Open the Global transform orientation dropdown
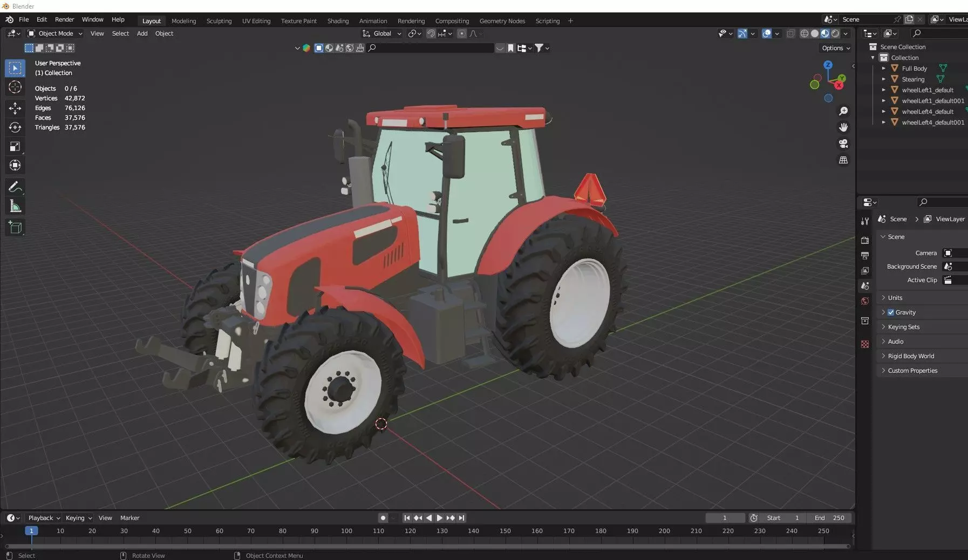 coord(382,33)
